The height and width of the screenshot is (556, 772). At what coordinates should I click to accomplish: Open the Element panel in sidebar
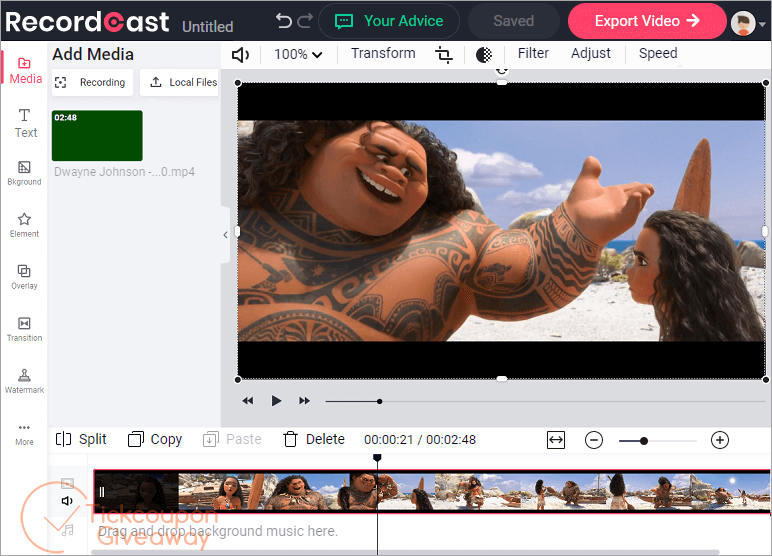[24, 225]
